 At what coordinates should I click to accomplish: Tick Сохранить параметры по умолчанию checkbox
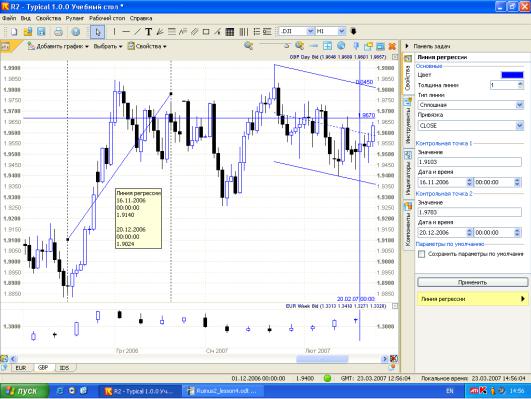421,254
